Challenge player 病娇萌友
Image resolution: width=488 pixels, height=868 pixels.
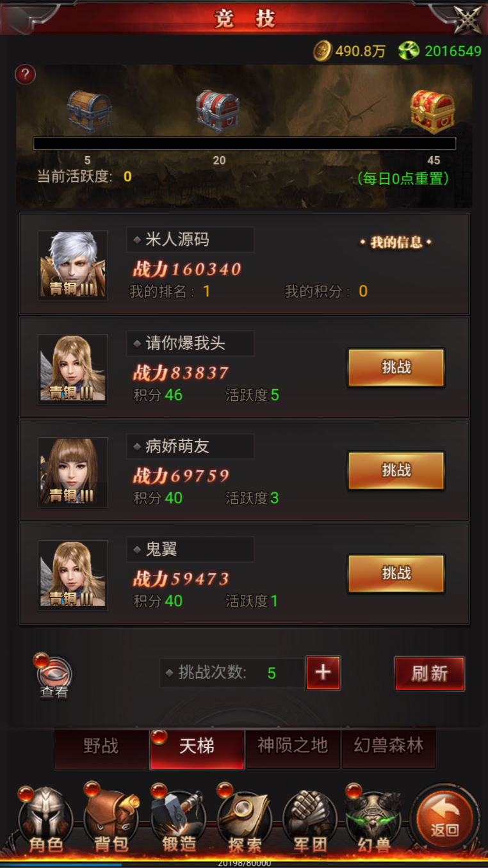[x=396, y=470]
